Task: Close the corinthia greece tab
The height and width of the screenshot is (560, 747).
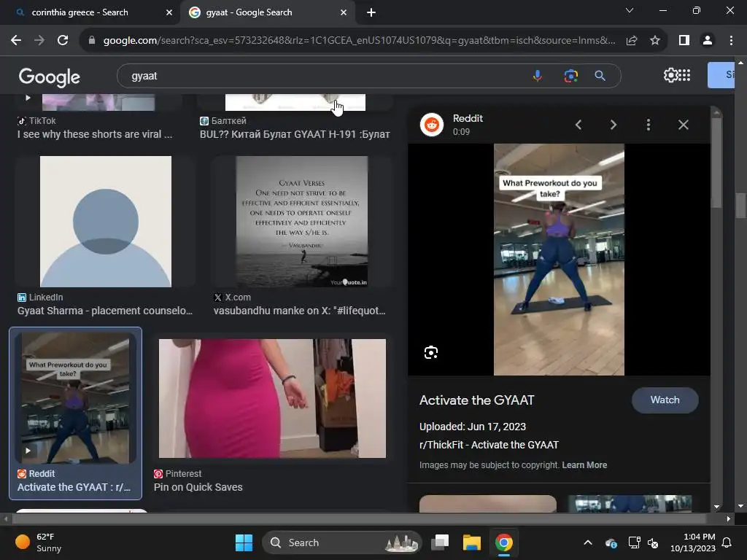Action: click(169, 12)
